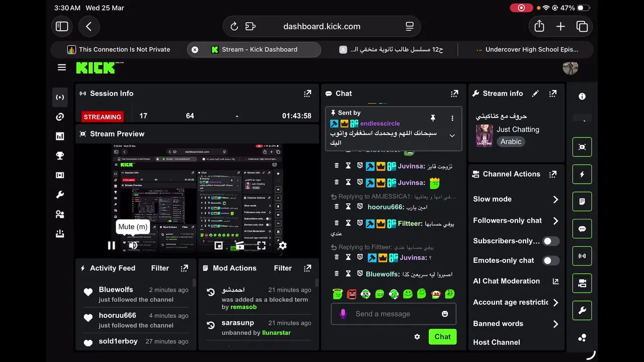This screenshot has height=362, width=644.
Task: Click Send a message input field
Action: point(393,314)
